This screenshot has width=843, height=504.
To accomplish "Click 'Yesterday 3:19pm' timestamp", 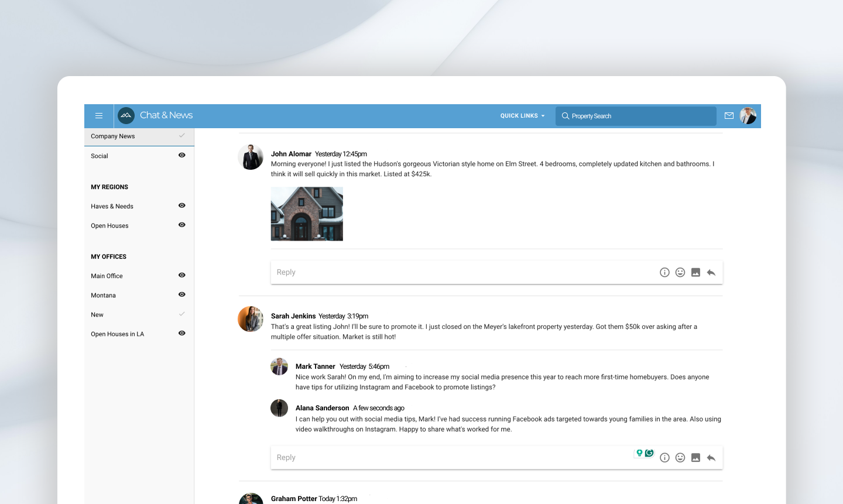I will 344,316.
